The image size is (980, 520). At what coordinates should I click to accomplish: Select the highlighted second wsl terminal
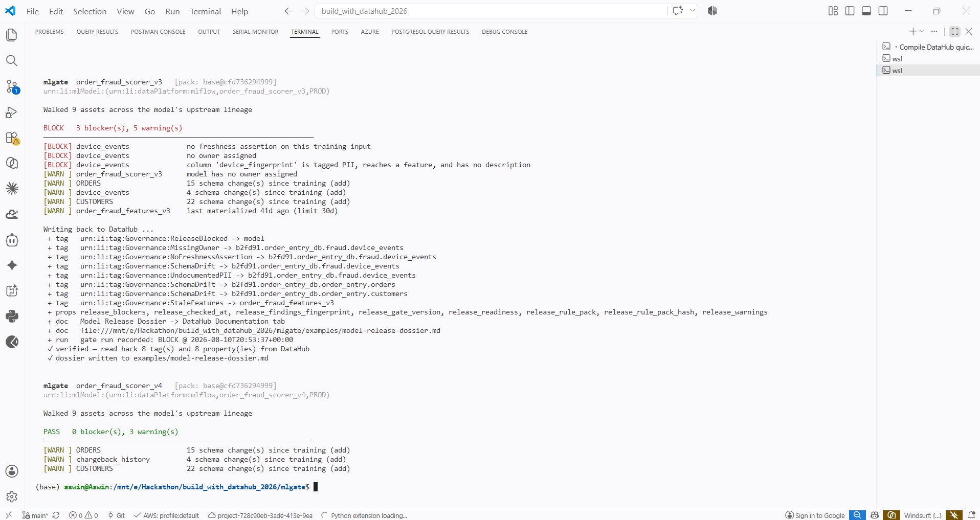[x=928, y=71]
